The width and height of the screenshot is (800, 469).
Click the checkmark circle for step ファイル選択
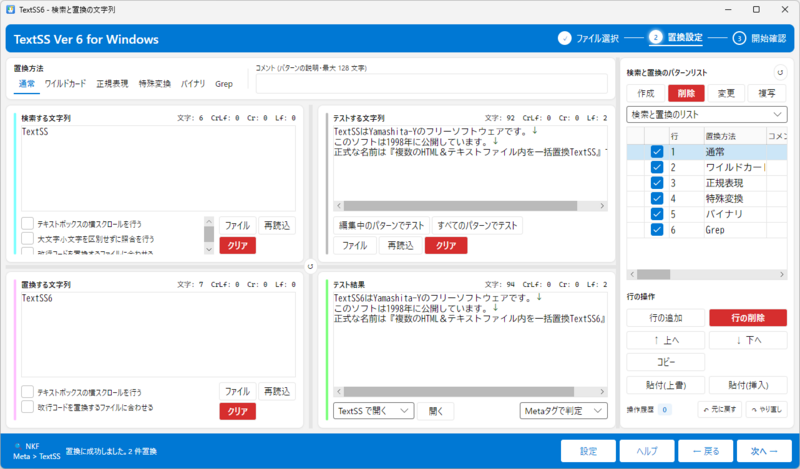tap(564, 38)
